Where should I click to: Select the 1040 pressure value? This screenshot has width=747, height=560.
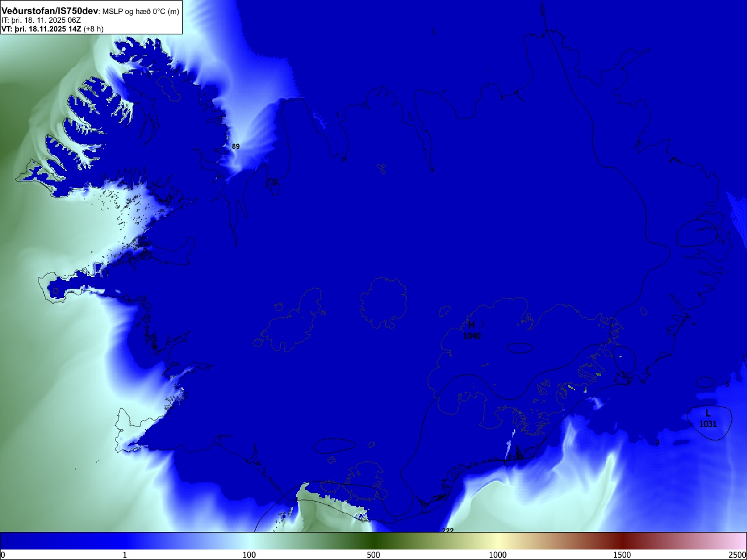(x=472, y=336)
